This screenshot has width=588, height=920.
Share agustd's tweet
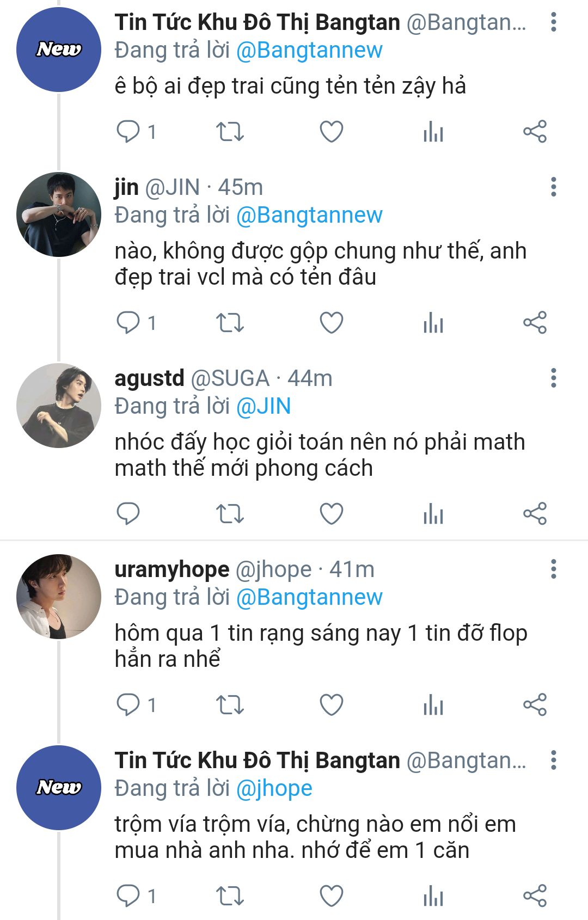pos(535,514)
